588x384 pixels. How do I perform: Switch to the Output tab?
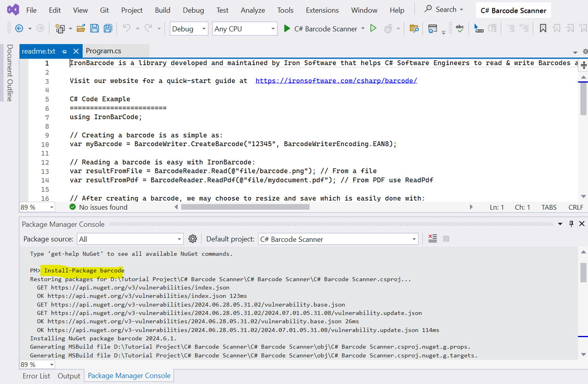pos(69,376)
